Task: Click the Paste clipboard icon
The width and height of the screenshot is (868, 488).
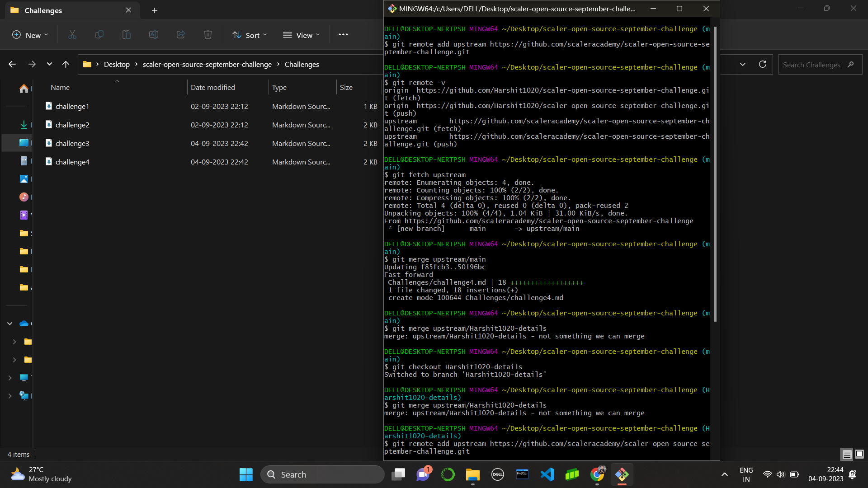Action: 127,35
